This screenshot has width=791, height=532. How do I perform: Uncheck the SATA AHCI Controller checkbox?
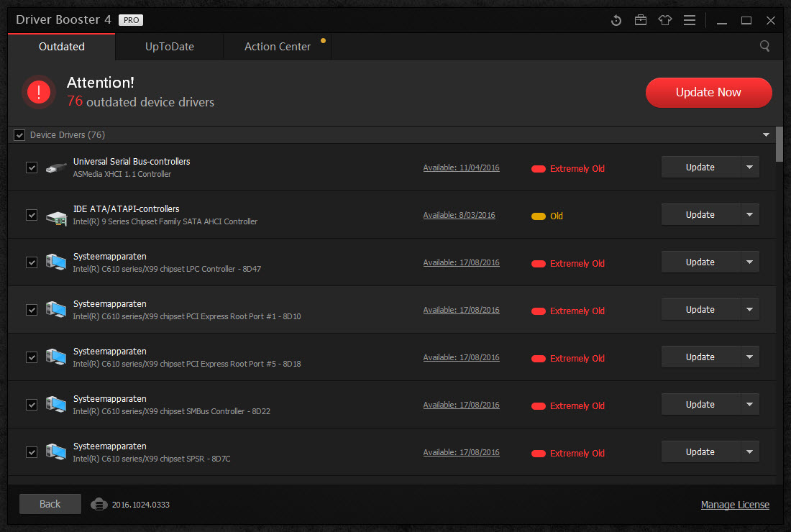(32, 215)
